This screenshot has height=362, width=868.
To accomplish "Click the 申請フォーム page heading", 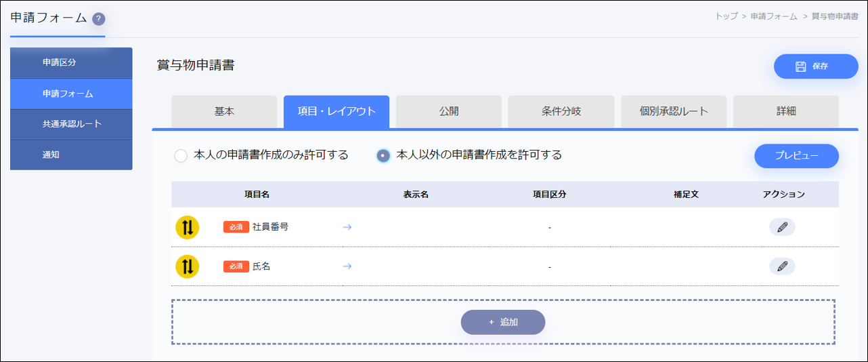I will click(x=49, y=18).
